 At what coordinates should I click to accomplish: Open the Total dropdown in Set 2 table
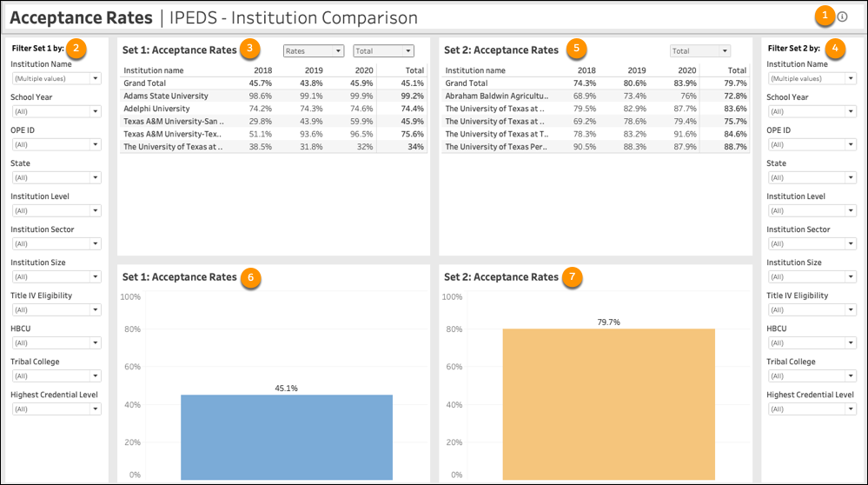coord(699,51)
